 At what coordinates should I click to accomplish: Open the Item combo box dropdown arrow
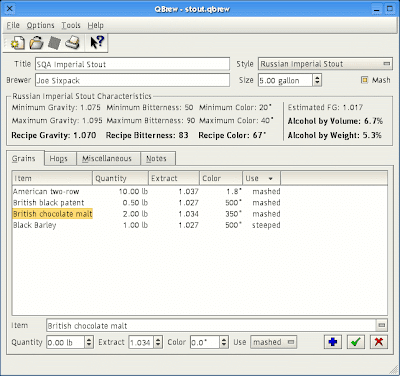click(382, 325)
